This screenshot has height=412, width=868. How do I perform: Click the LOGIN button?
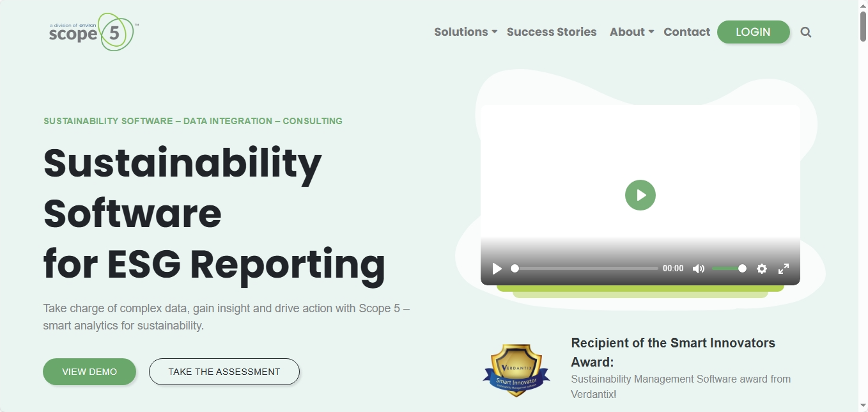pos(753,32)
